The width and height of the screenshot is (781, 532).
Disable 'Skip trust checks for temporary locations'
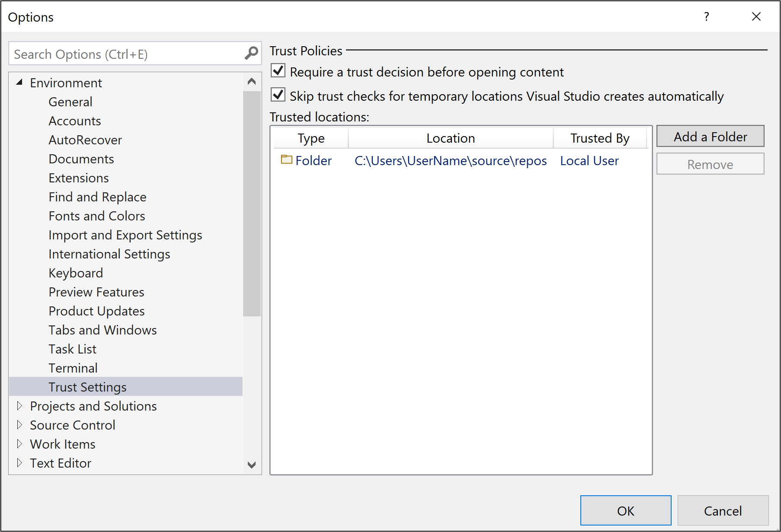[x=278, y=95]
